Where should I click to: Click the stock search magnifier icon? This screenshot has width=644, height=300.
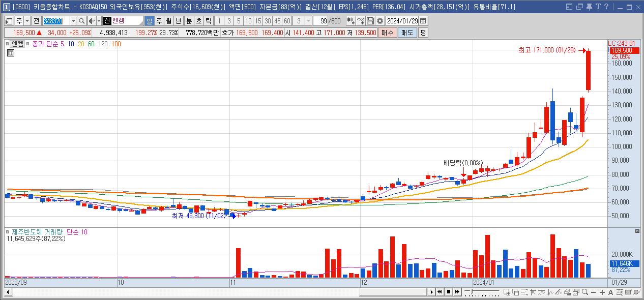(81, 21)
